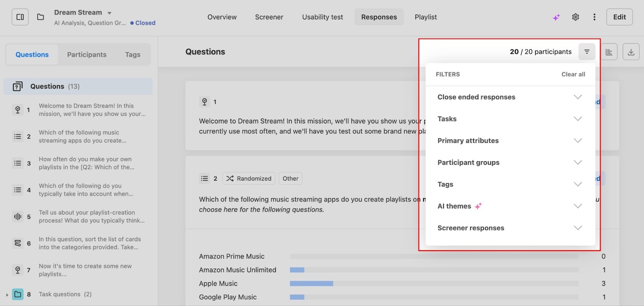The height and width of the screenshot is (306, 644).
Task: Click the filter icon next to participants
Action: coord(587,52)
